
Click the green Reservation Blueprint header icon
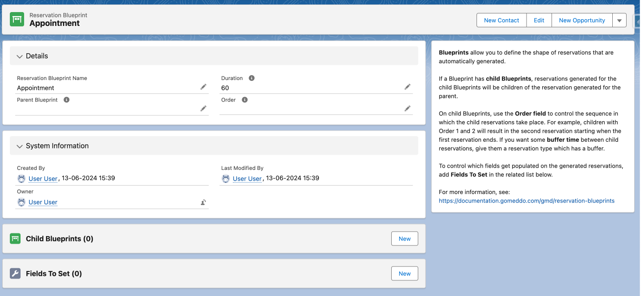point(17,19)
